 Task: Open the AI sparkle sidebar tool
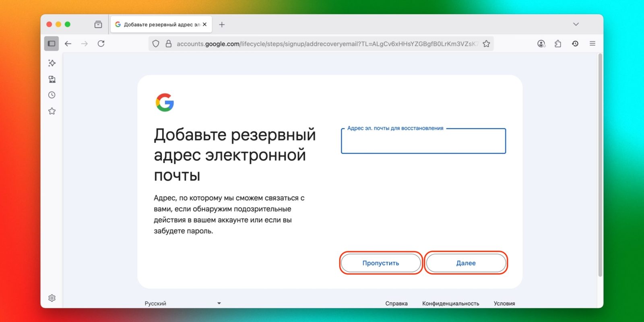pos(52,63)
